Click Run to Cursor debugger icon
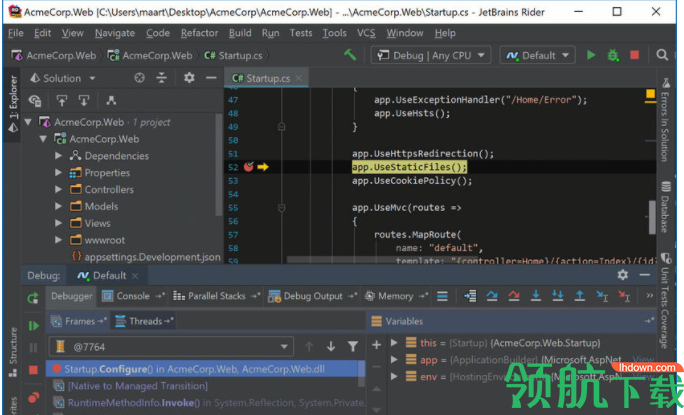Screen dimensions: 684x415 point(602,296)
